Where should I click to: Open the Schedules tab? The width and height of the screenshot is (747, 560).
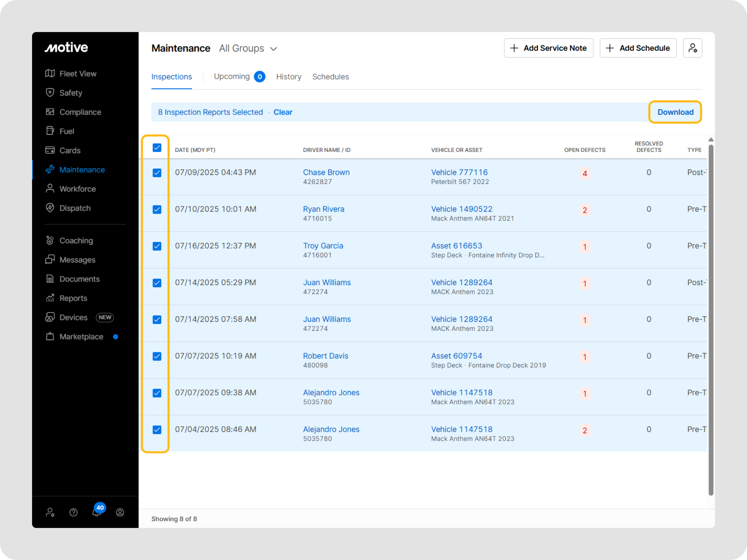(330, 77)
